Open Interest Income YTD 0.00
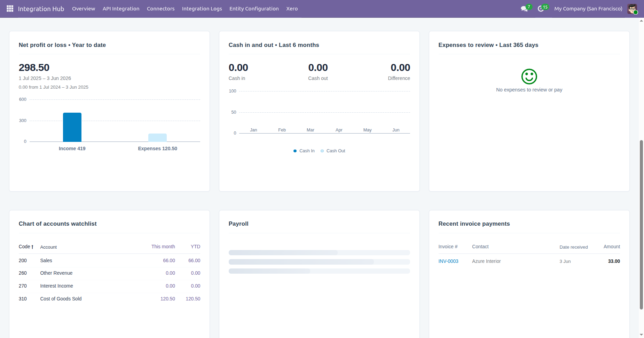Image resolution: width=644 pixels, height=338 pixels. click(x=195, y=286)
